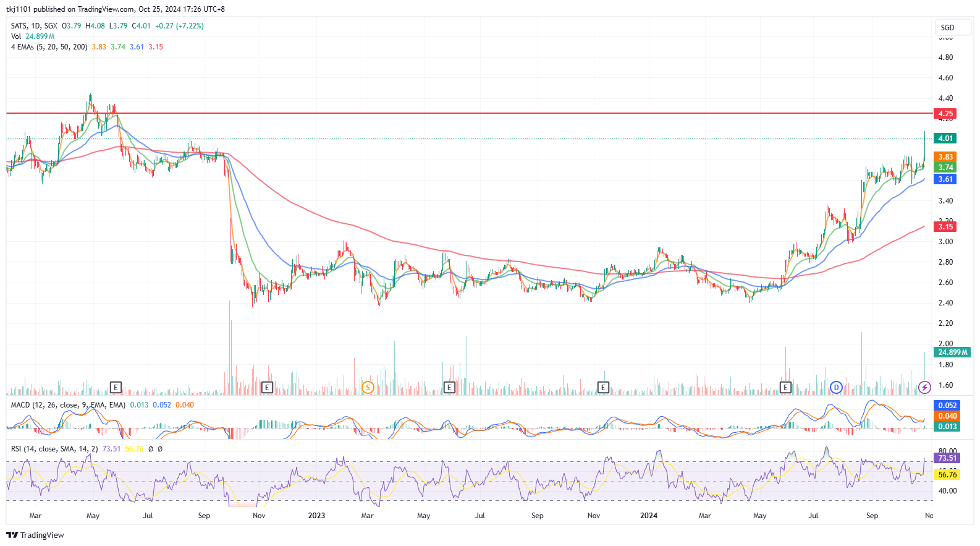Screen dimensions: 980x546
Task: Click the orange 3.83 EMA axis label
Action: (945, 157)
